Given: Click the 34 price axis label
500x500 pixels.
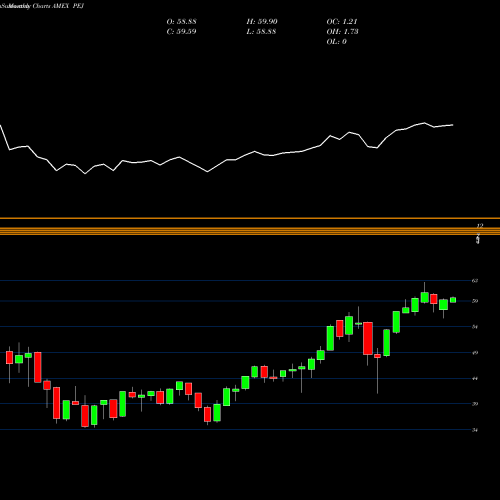Looking at the screenshot, I should [x=475, y=430].
